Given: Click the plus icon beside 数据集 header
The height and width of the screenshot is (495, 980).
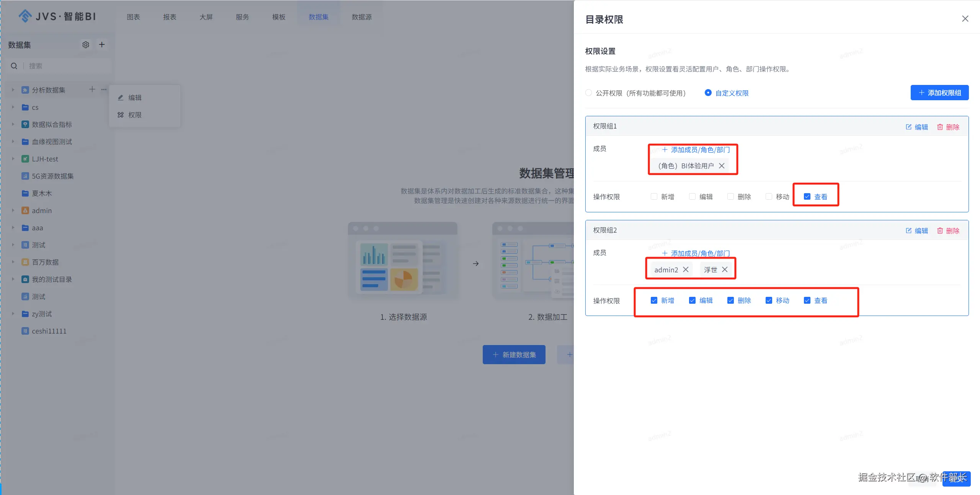Looking at the screenshot, I should (x=102, y=45).
